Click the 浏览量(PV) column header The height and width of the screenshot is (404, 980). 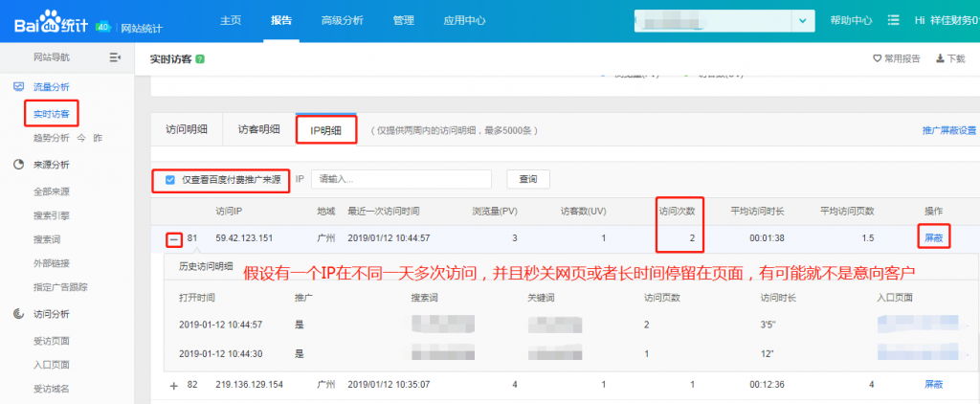[x=495, y=212]
